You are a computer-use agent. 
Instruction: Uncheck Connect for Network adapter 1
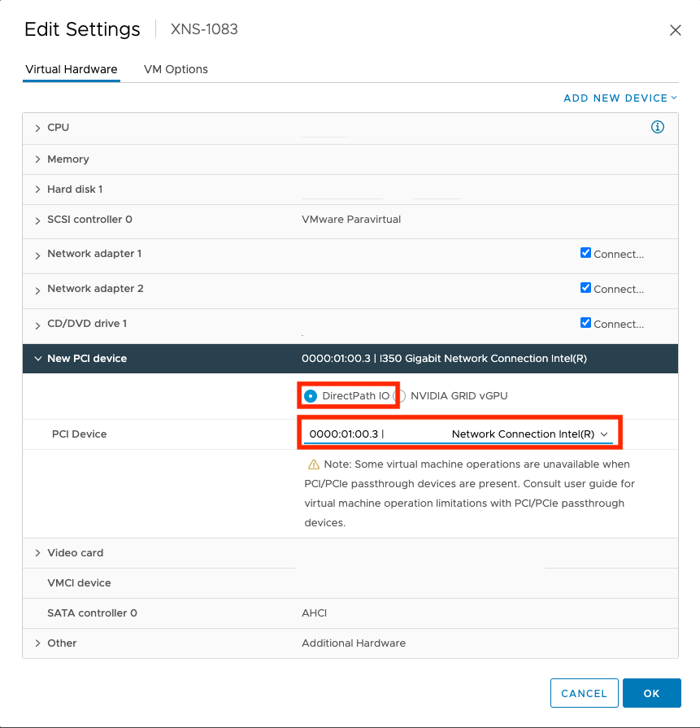click(585, 252)
